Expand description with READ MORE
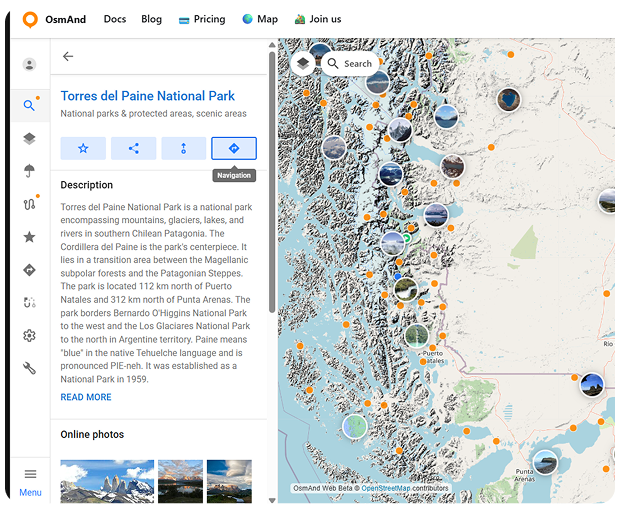The image size is (620, 510). 86,397
